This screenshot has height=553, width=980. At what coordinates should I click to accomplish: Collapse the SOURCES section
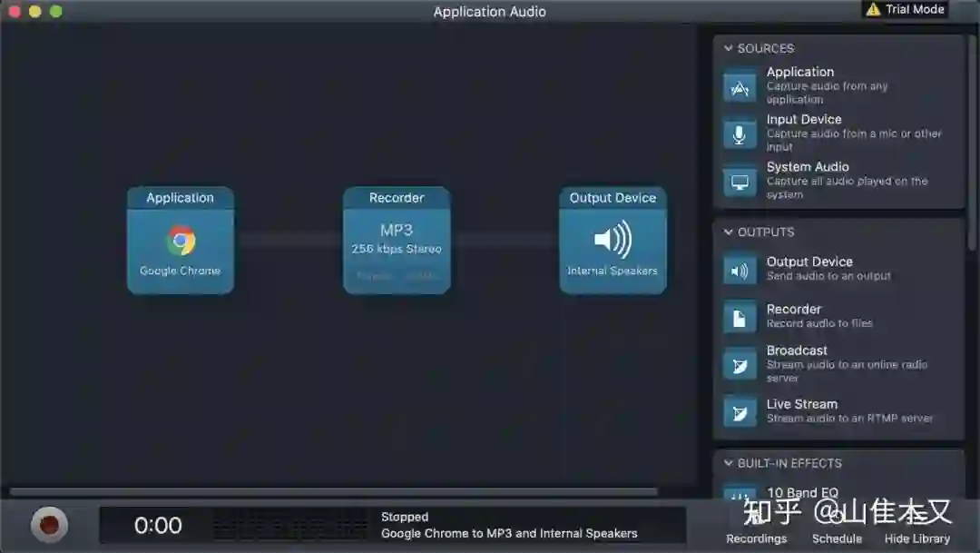(728, 48)
